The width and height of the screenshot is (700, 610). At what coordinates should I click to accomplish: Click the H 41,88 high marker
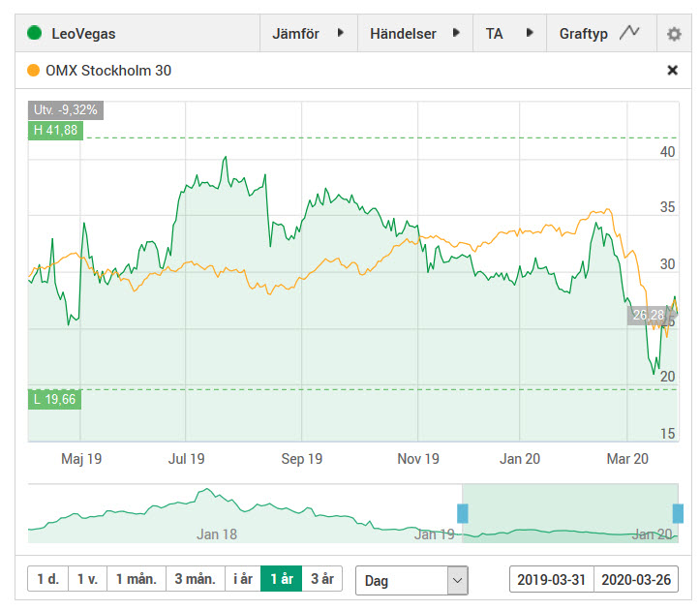[x=55, y=130]
